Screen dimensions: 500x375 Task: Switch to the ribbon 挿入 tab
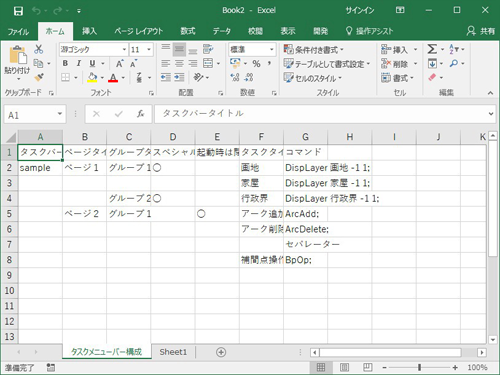pyautogui.click(x=89, y=31)
